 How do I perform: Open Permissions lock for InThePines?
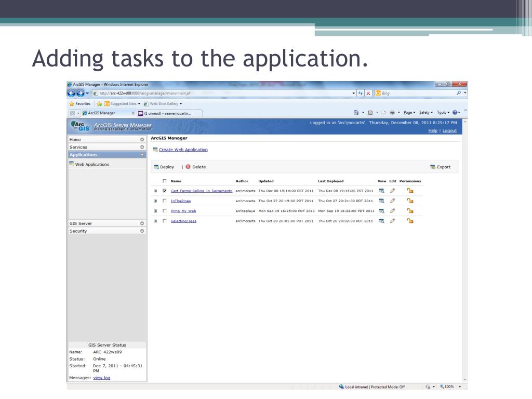tap(410, 201)
